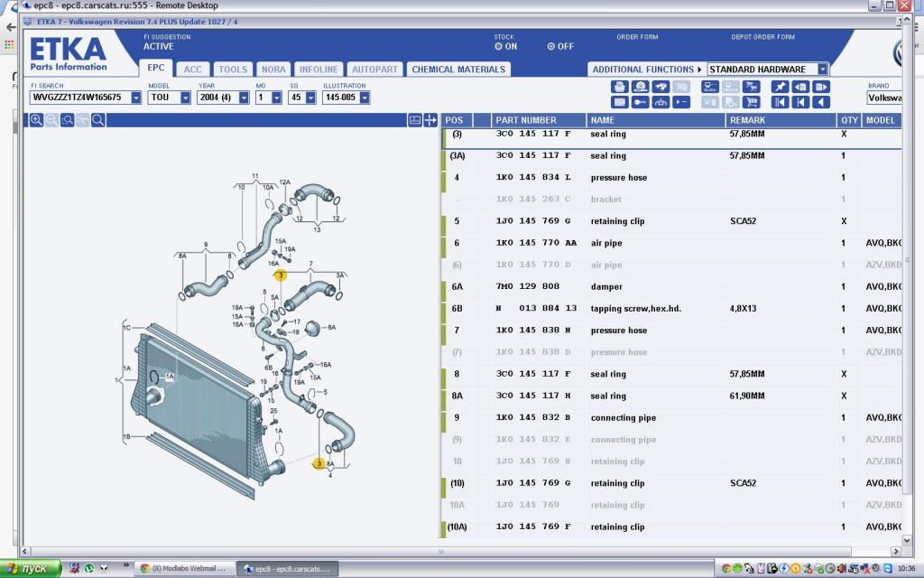Image resolution: width=924 pixels, height=578 pixels.
Task: Click the disc drive icon
Action: click(x=640, y=87)
